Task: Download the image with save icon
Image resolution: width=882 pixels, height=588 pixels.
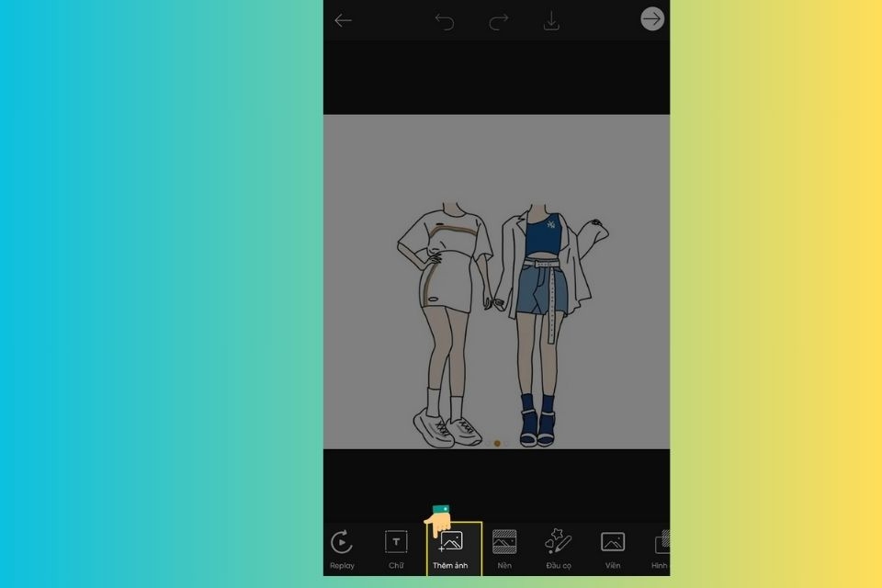Action: tap(551, 21)
